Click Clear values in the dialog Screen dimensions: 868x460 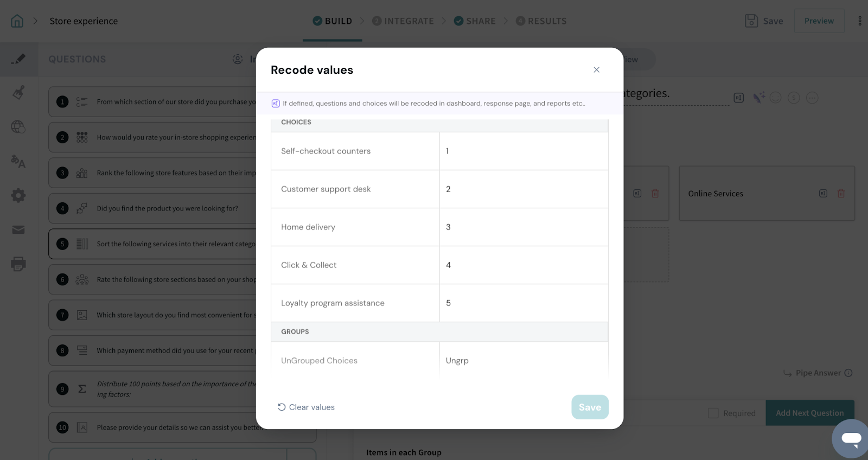click(306, 407)
